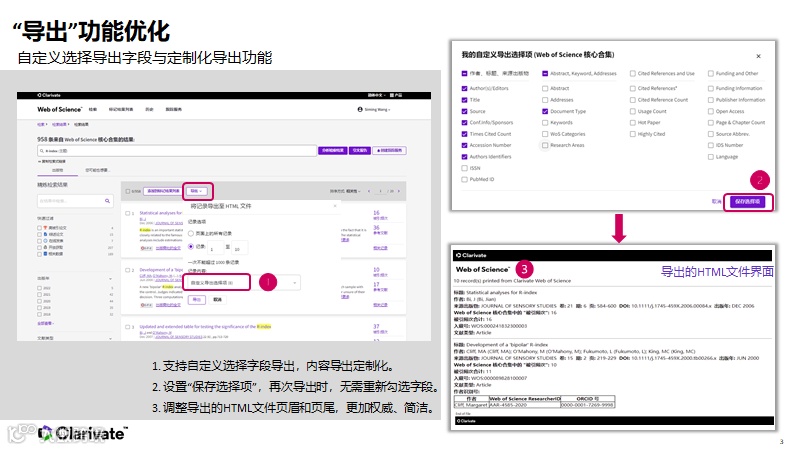
Task: Toggle Times Cited Count checkbox
Action: pyautogui.click(x=464, y=134)
